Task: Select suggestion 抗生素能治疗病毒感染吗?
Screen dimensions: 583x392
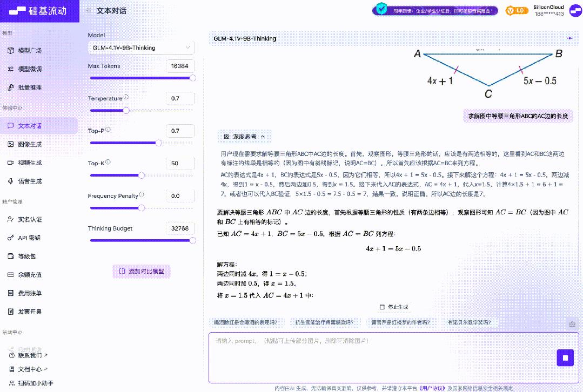Action: tap(324, 322)
